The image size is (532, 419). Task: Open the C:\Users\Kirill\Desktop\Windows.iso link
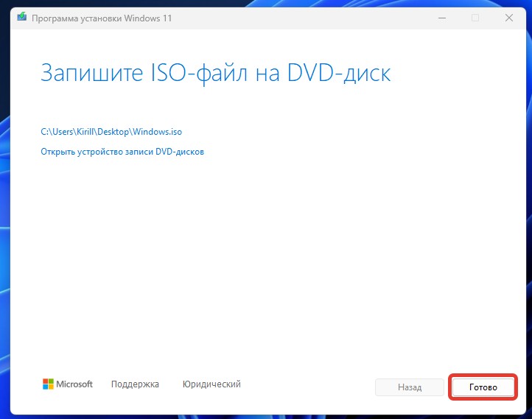click(x=111, y=132)
